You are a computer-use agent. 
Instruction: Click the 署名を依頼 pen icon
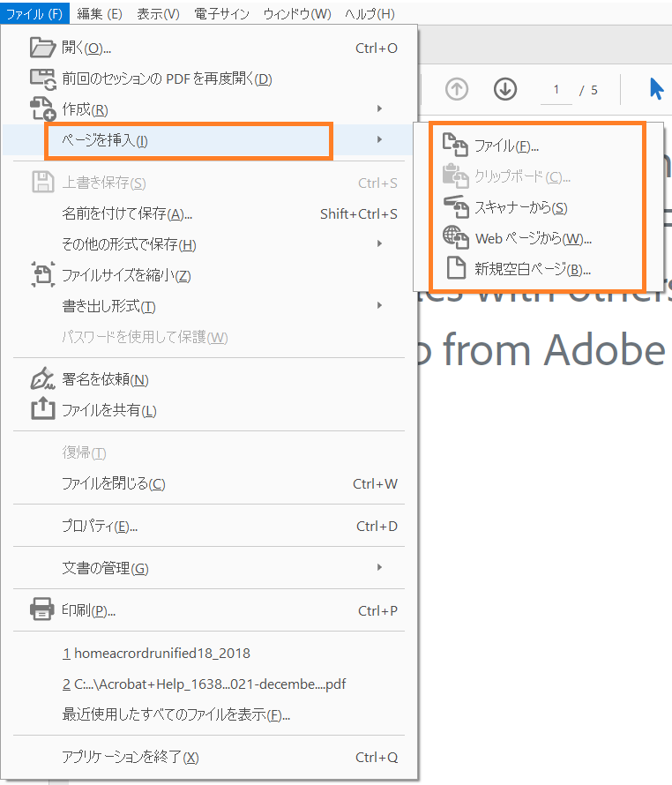point(42,378)
